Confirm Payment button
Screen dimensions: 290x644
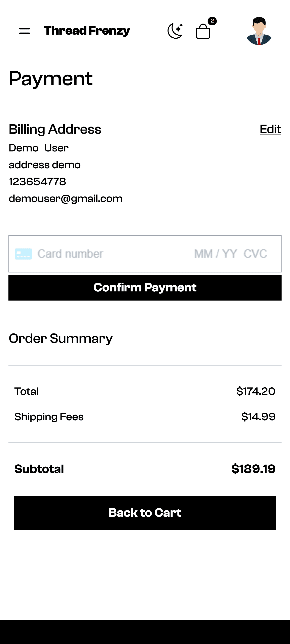145,288
